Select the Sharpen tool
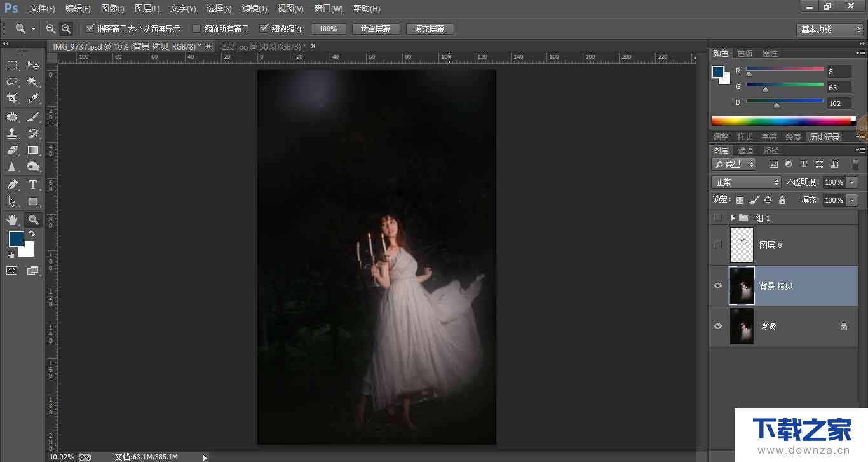Image resolution: width=868 pixels, height=462 pixels. point(12,166)
